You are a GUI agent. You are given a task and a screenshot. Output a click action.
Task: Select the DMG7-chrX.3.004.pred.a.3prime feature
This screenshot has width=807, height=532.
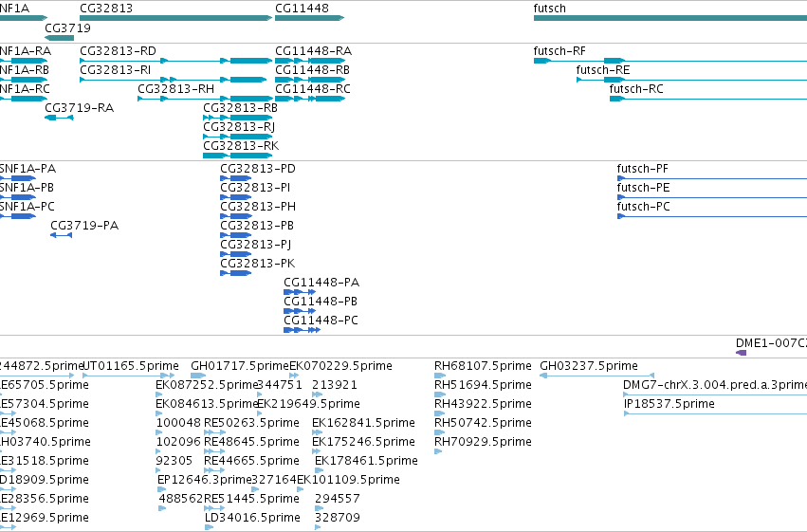click(715, 394)
